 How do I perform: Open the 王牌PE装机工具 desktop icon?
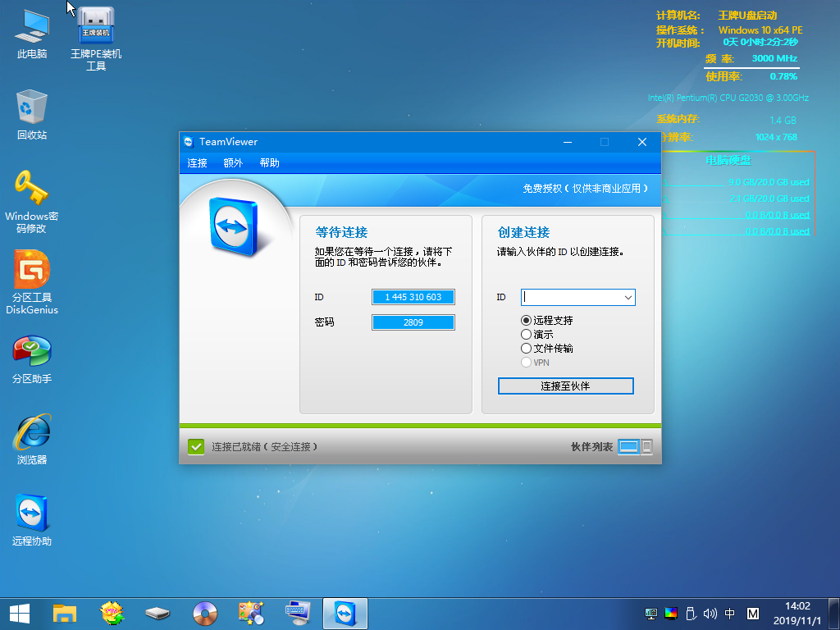pos(96,39)
